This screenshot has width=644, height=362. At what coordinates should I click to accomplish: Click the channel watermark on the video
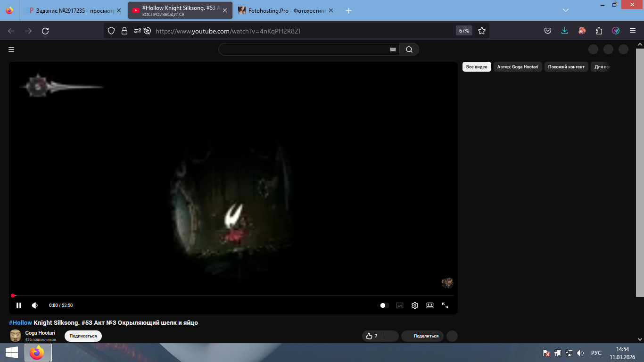click(x=447, y=283)
